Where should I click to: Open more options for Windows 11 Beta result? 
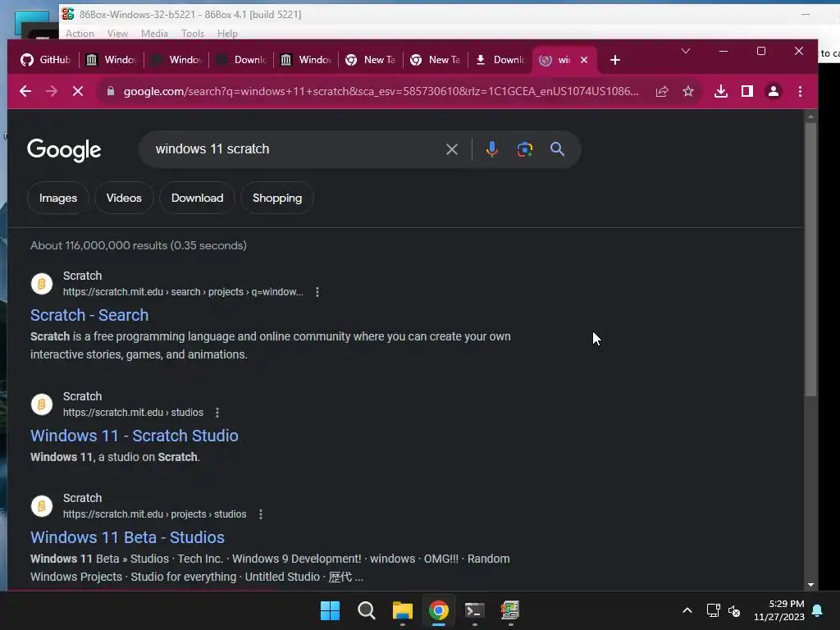tap(261, 514)
